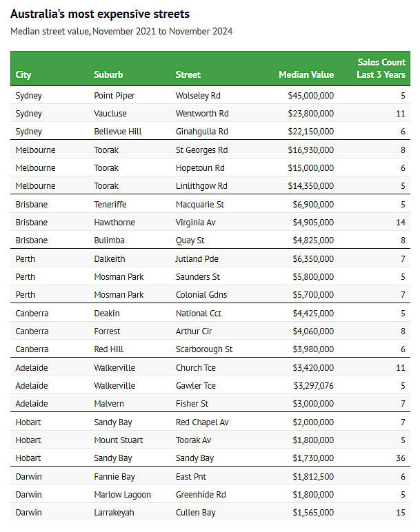Image resolution: width=420 pixels, height=532 pixels.
Task: Select the Cullen Bay street cell
Action: [195, 512]
